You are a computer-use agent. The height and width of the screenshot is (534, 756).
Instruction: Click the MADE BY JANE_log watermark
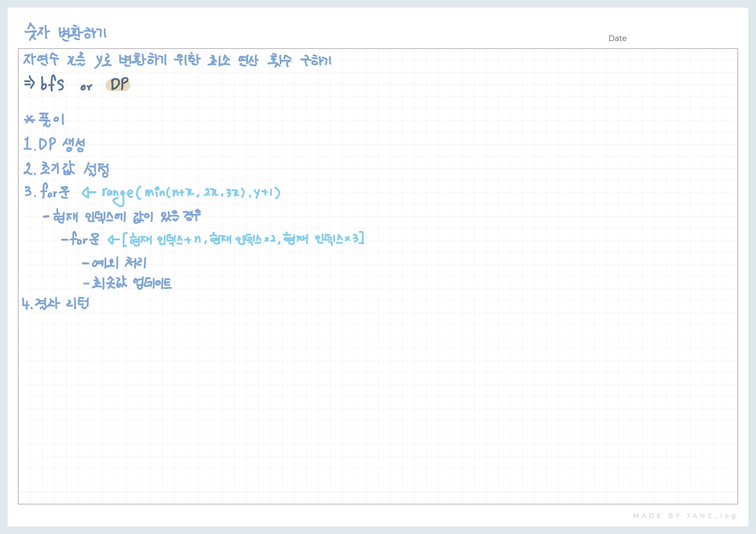(x=684, y=516)
